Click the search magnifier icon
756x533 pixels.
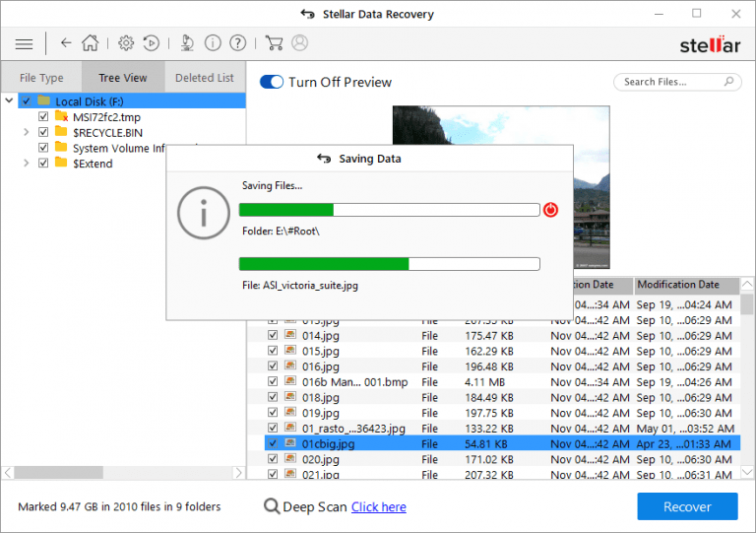point(729,82)
